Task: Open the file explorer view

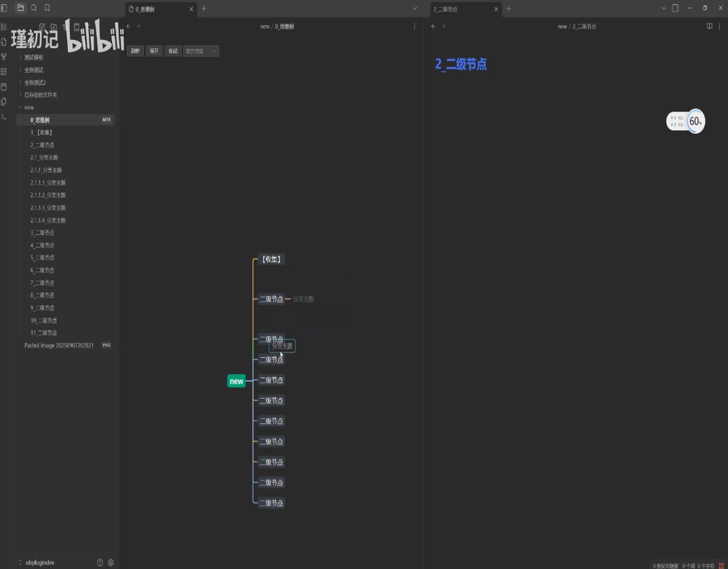Action: [20, 8]
